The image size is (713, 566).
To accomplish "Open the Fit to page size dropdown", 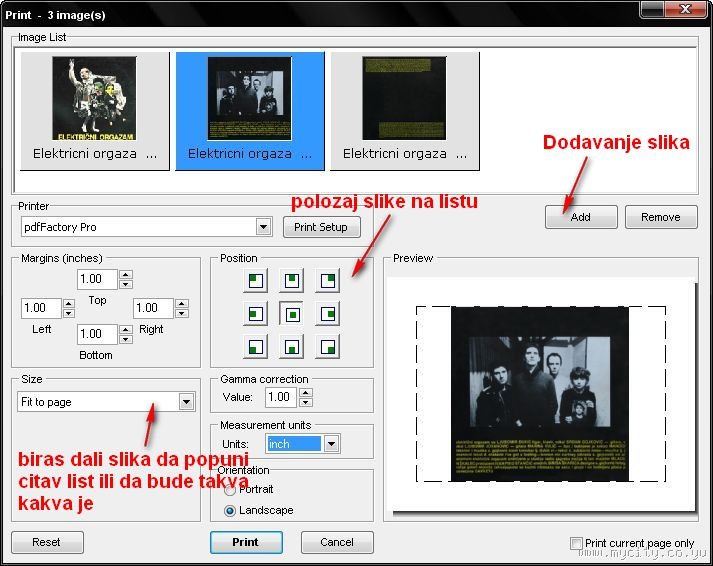I will point(186,402).
